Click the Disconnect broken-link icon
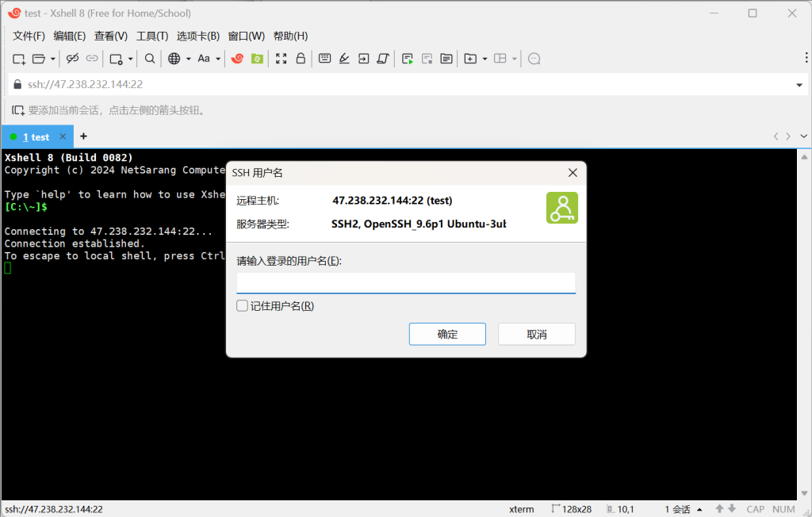812x517 pixels. (72, 59)
